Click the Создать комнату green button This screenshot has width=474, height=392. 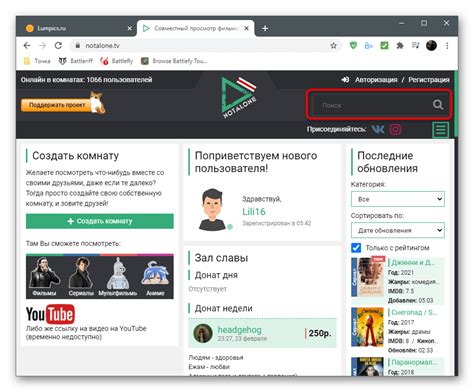pos(100,221)
